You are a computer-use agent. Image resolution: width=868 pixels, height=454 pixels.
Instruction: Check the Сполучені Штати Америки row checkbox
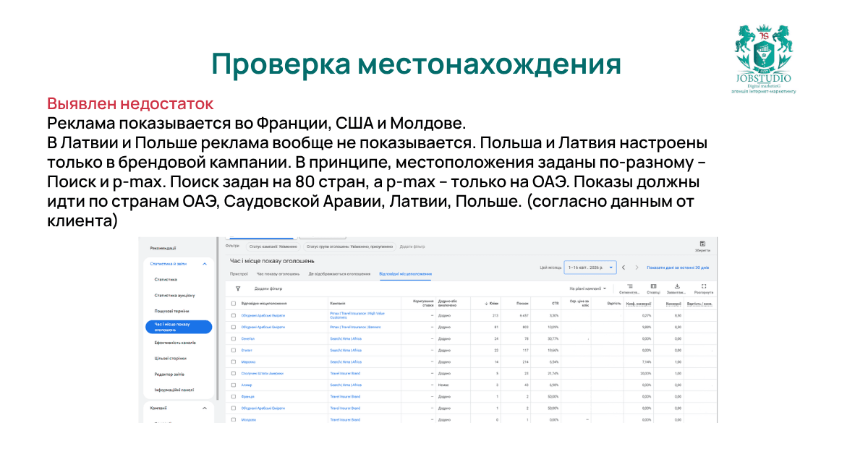tap(234, 373)
